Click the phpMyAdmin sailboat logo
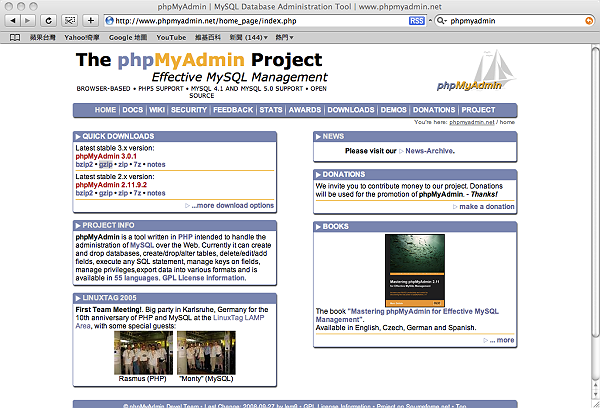 pyautogui.click(x=476, y=71)
